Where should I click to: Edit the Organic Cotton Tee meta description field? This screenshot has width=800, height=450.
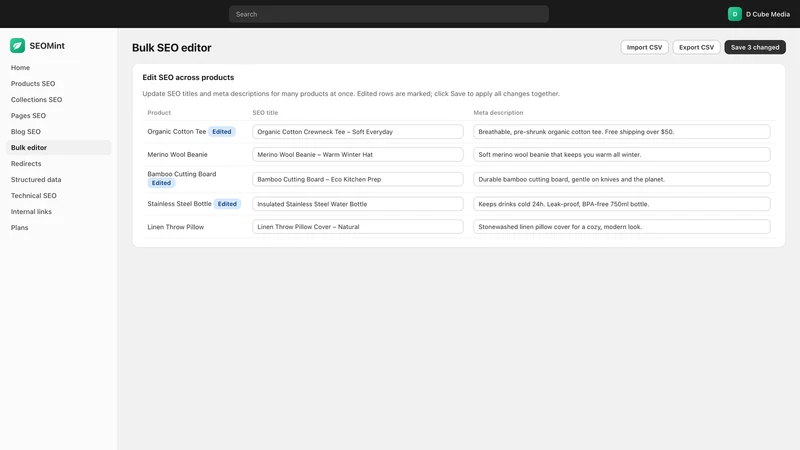pos(621,132)
